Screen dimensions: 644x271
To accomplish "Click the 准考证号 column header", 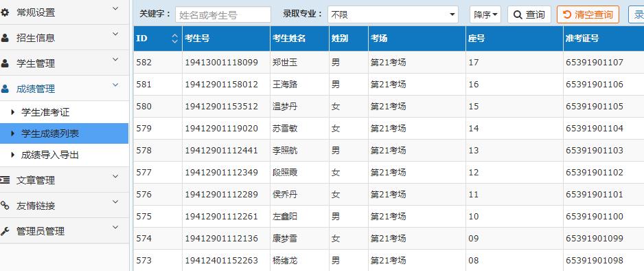I will tap(603, 39).
